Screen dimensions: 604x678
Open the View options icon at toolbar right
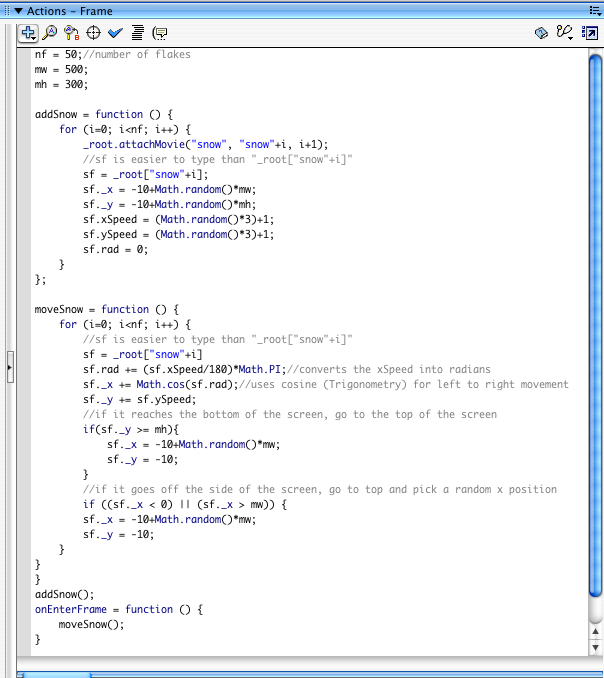click(590, 33)
